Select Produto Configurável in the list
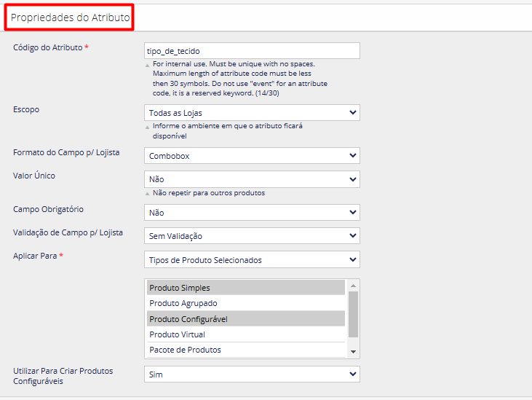This screenshot has width=532, height=400. point(246,319)
